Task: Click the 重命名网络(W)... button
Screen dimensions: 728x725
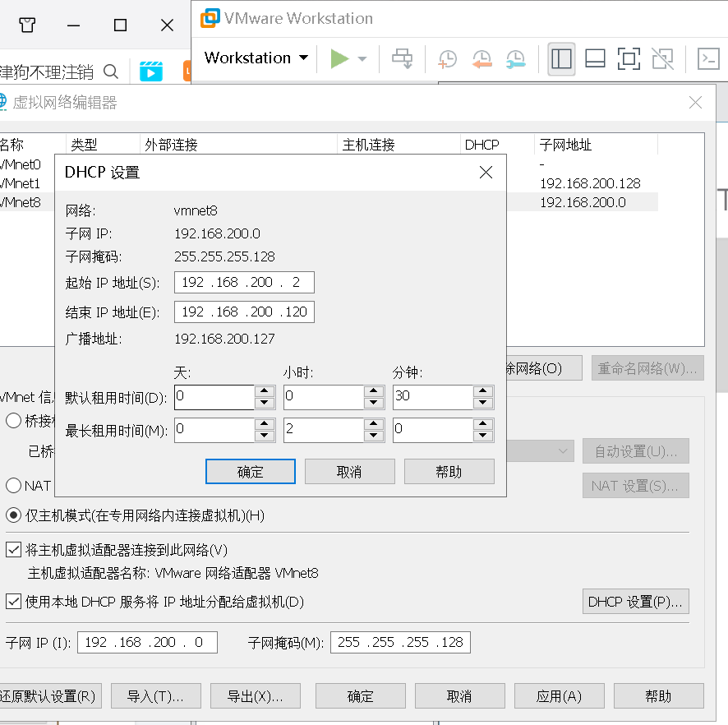Action: [647, 367]
